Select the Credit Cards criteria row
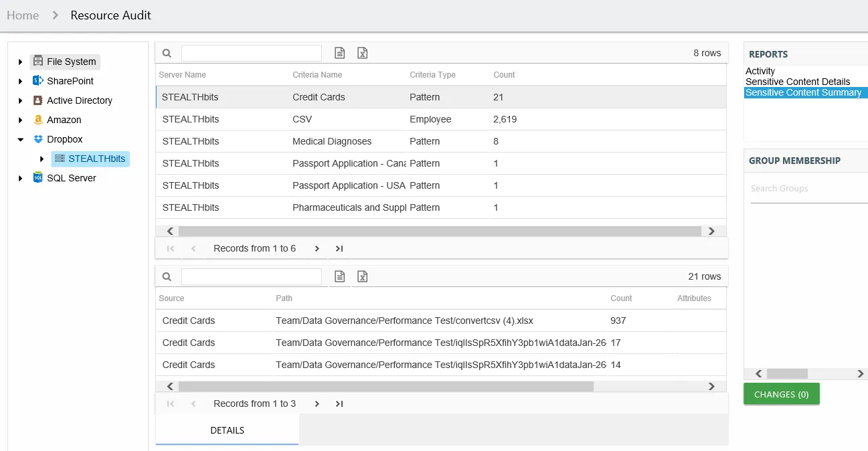868x451 pixels. (441, 97)
